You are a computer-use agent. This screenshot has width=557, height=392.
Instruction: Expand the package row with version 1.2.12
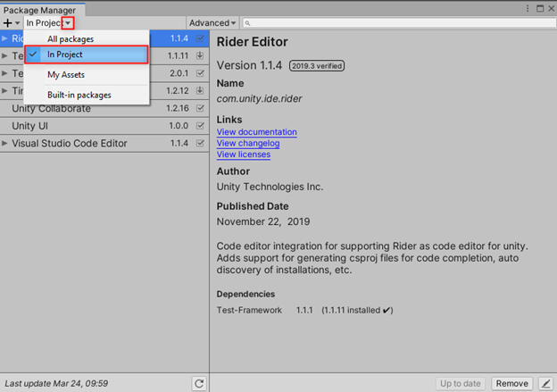tap(4, 90)
